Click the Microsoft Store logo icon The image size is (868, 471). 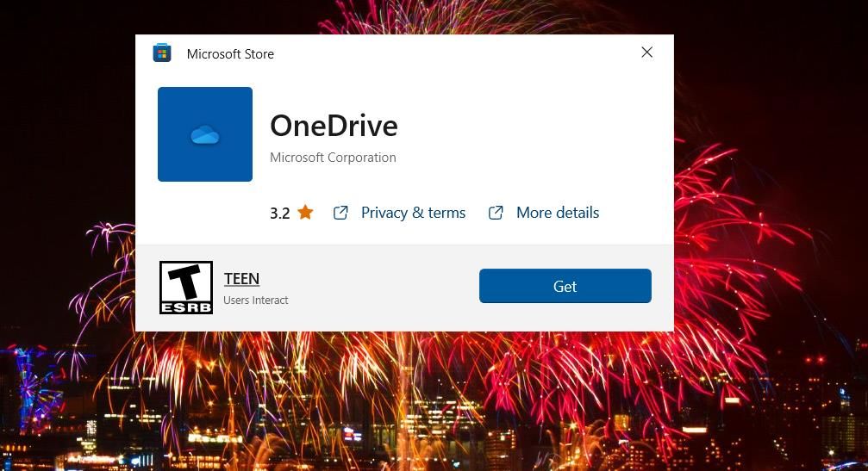pos(162,53)
